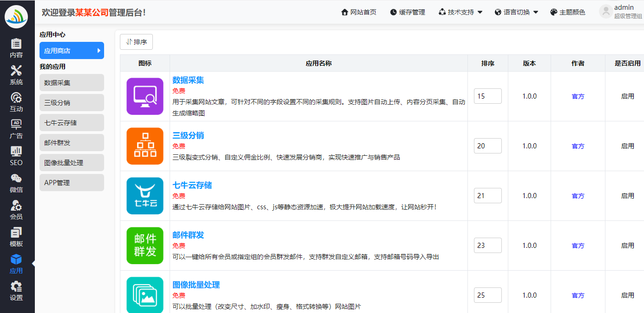
Task: Open the admin user account menu
Action: (620, 12)
